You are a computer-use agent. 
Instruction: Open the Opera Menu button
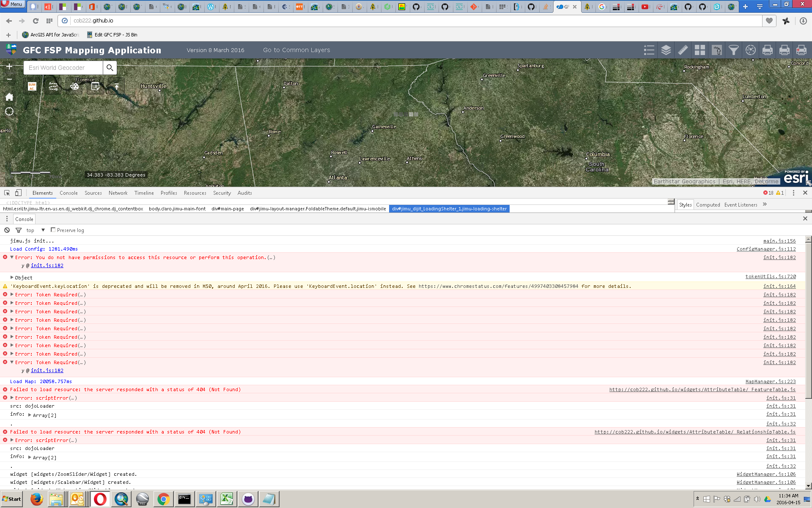pyautogui.click(x=12, y=4)
